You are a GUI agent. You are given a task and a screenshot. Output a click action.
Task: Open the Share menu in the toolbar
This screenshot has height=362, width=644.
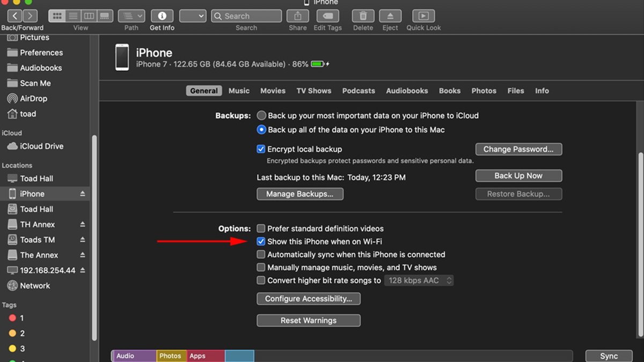click(297, 16)
